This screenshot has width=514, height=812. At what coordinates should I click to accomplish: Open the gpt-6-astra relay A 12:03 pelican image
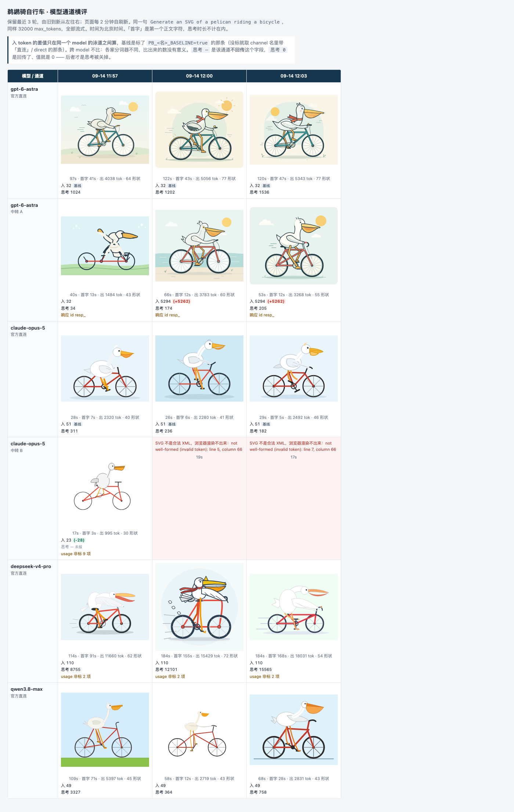click(x=293, y=245)
